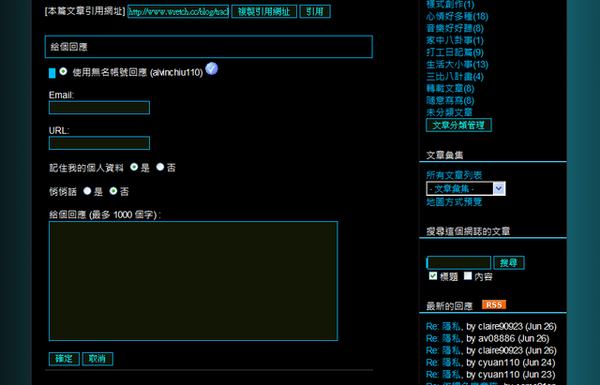The height and width of the screenshot is (385, 600).
Task: Open reply by cyuan110 (Jun 23)
Action: tap(491, 374)
